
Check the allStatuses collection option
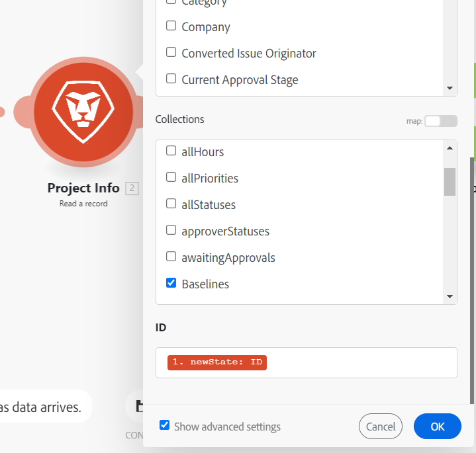point(171,204)
